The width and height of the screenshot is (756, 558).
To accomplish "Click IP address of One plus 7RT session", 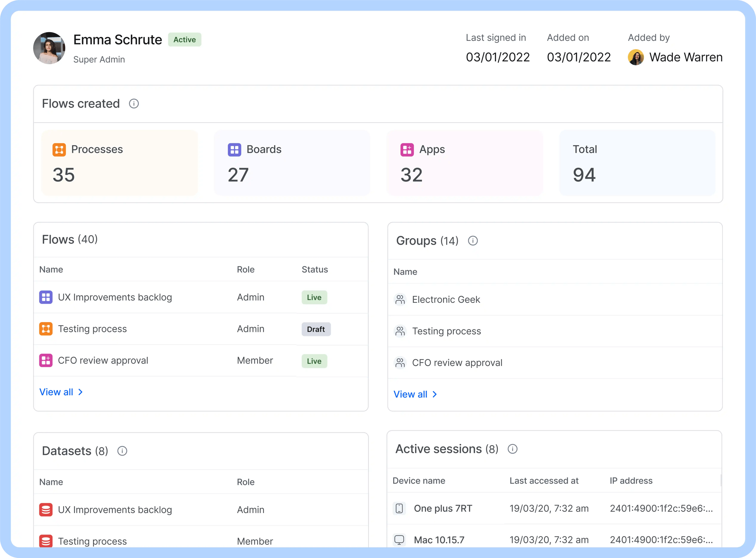I will [x=661, y=508].
